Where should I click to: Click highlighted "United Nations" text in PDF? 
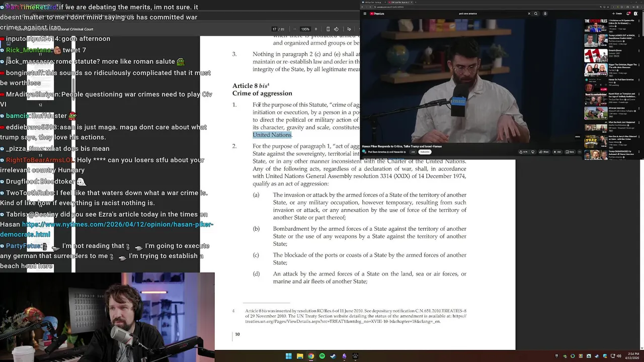click(x=272, y=135)
